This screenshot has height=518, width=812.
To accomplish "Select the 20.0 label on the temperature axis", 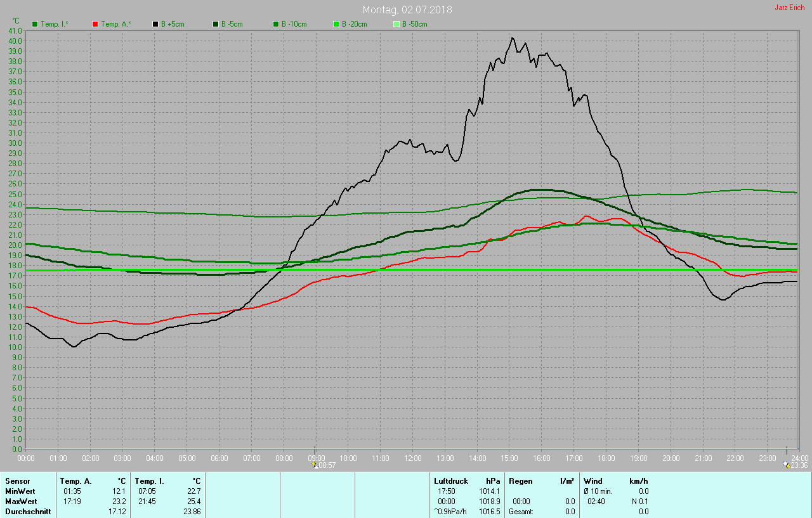I will 15,245.
